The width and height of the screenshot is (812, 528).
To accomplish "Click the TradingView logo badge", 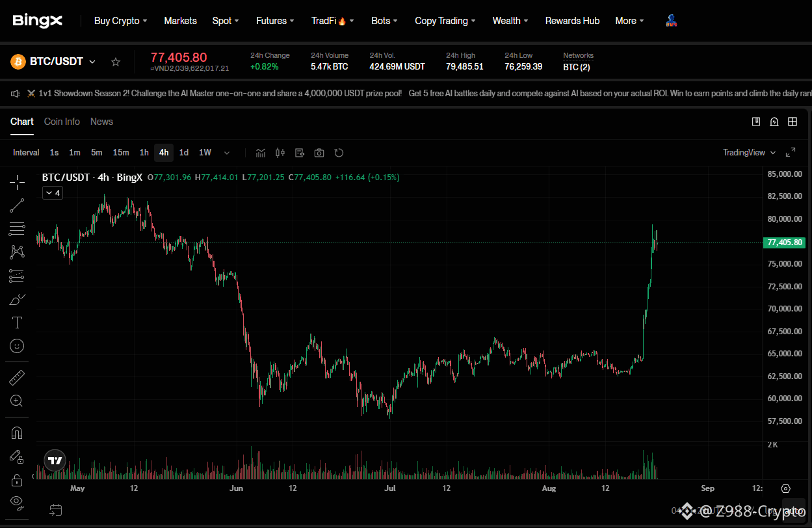I will pos(55,460).
